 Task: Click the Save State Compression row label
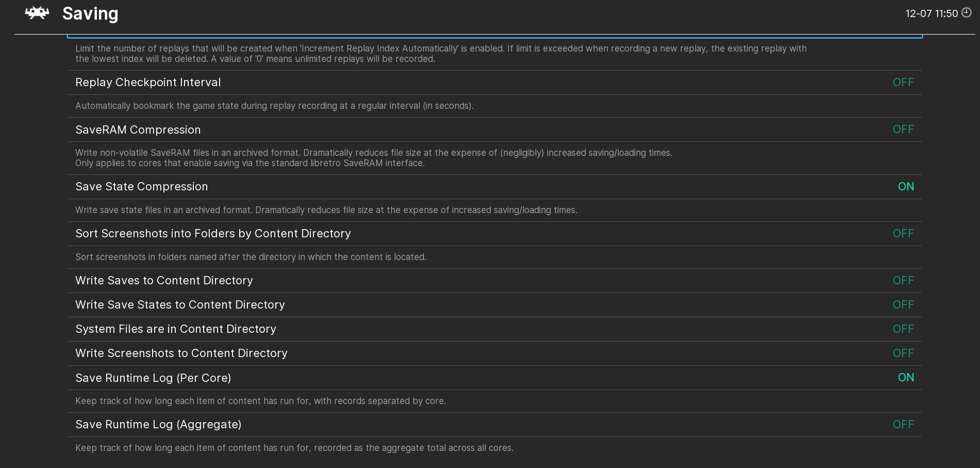[142, 186]
